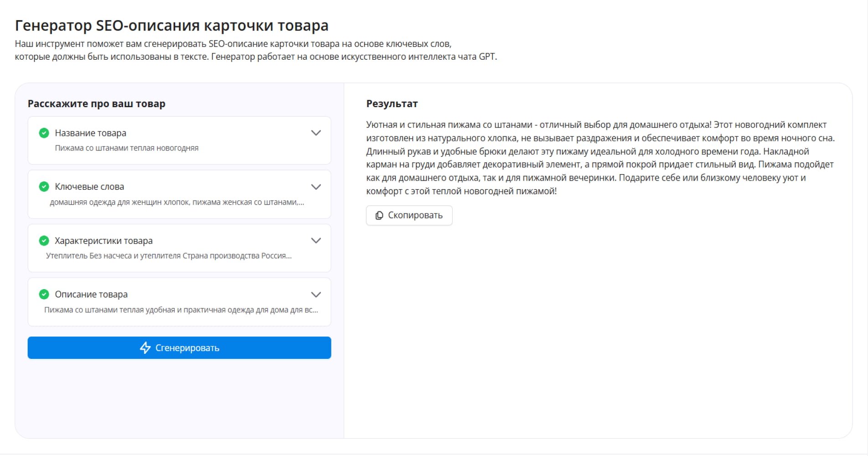Click the green checkmark beside Описание товара
The width and height of the screenshot is (868, 456).
point(44,295)
